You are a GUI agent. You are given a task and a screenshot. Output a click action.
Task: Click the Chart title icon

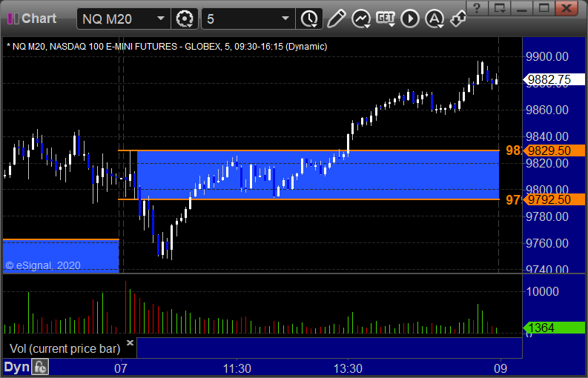tap(13, 19)
